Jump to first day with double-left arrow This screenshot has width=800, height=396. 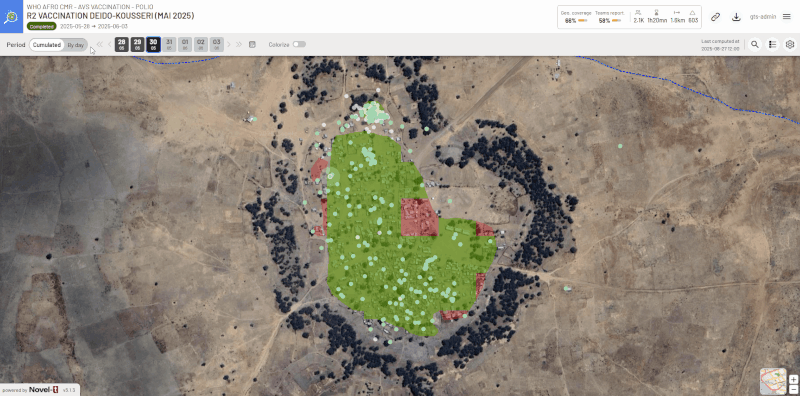point(99,44)
